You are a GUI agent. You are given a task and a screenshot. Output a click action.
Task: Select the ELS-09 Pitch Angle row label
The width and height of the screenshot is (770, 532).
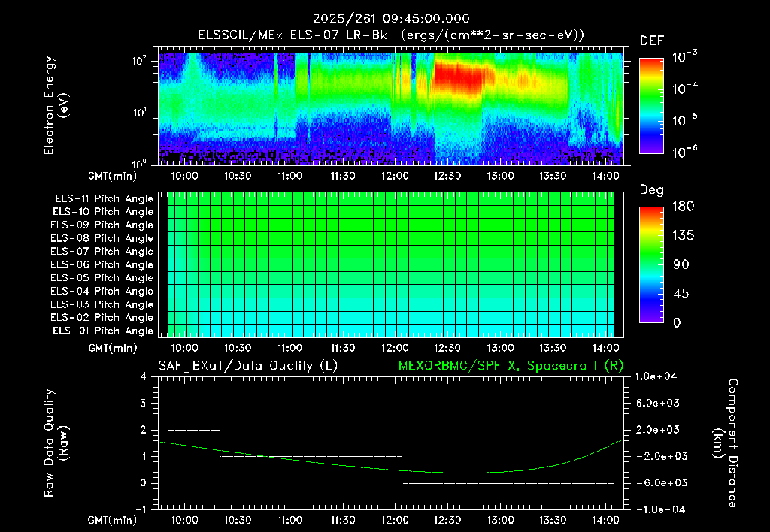coord(102,225)
